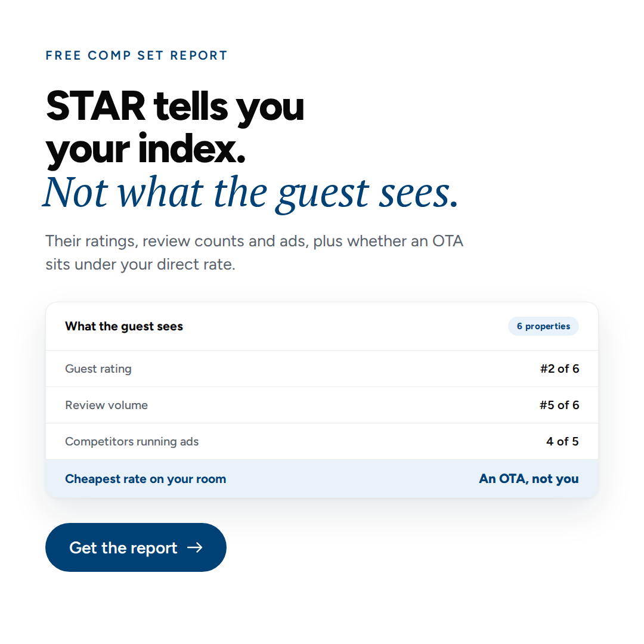Click the highlighted blue row in card
Image resolution: width=644 pixels, height=644 pixels.
[x=322, y=478]
